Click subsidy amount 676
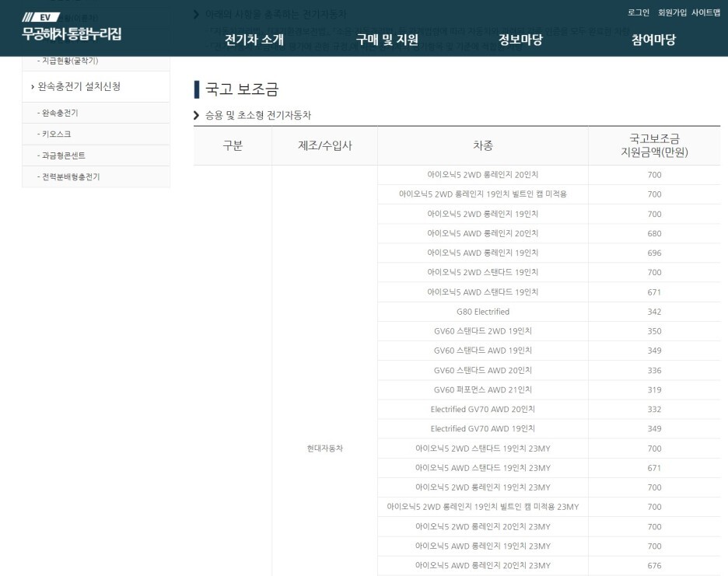This screenshot has width=728, height=576. point(654,566)
